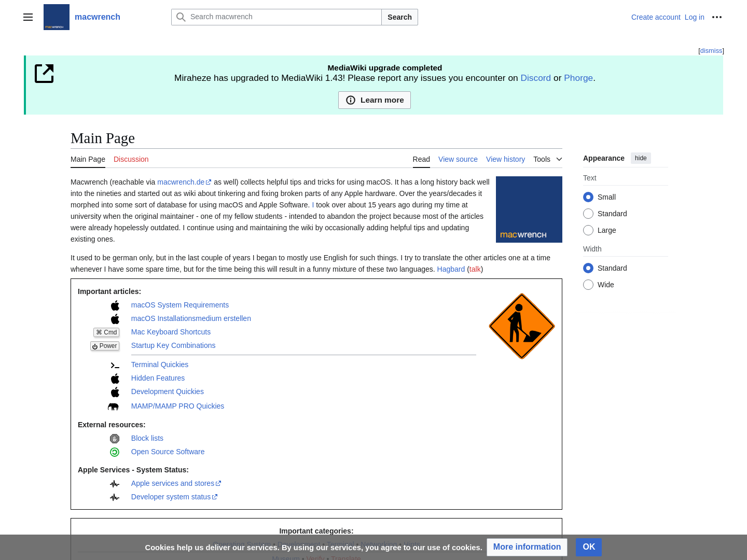Select Large text size
Viewport: 747px width, 560px height.
[x=588, y=230]
